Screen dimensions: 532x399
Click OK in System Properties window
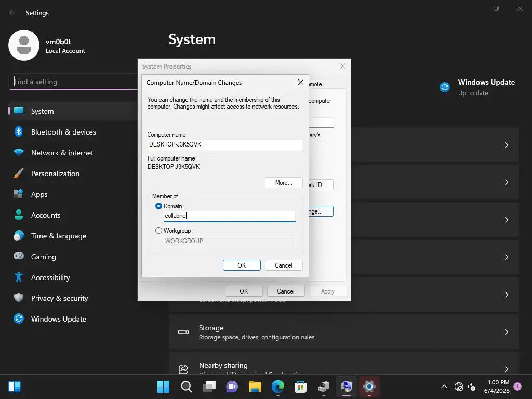(x=244, y=291)
